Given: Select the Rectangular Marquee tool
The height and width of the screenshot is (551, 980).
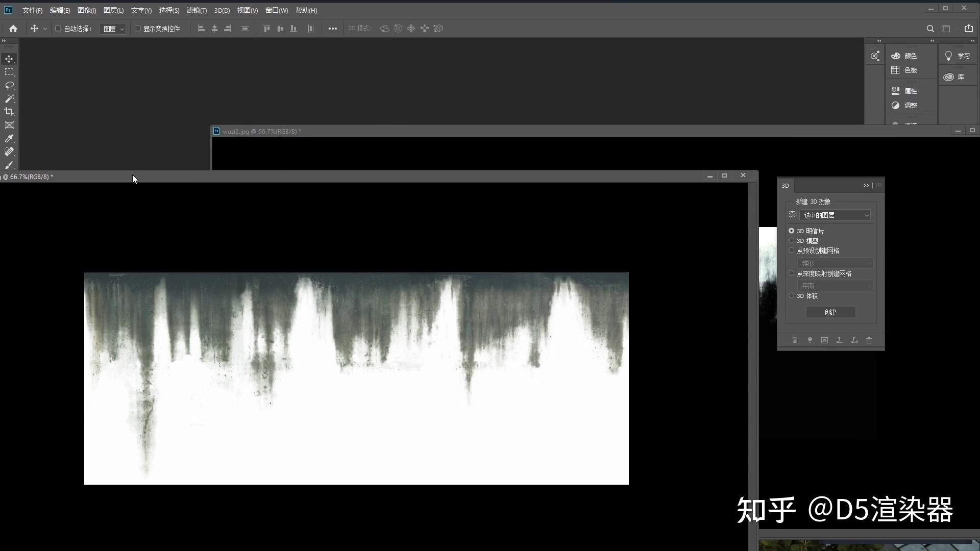Looking at the screenshot, I should pyautogui.click(x=9, y=72).
